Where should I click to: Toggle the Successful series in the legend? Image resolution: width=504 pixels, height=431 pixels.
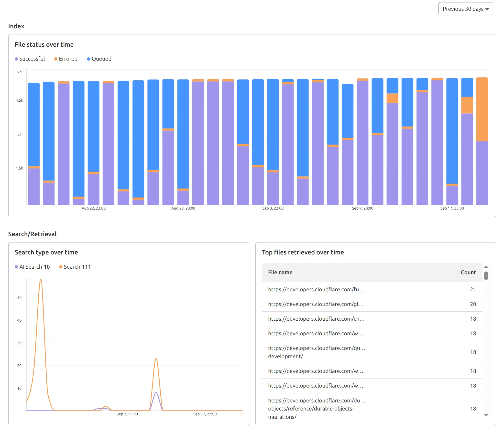[x=30, y=59]
